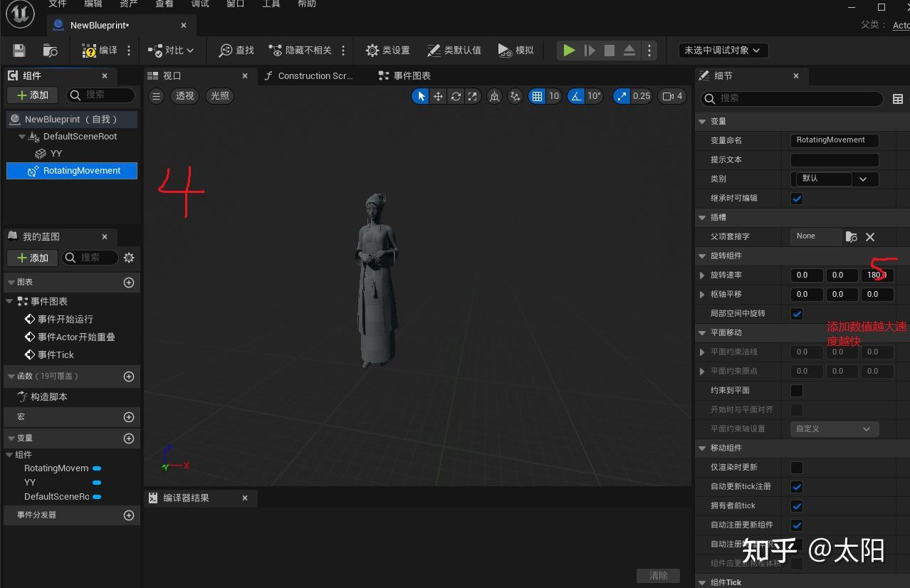Open the 平面约束轴设置 自定义 dropdown
This screenshot has height=588, width=910.
click(x=834, y=429)
